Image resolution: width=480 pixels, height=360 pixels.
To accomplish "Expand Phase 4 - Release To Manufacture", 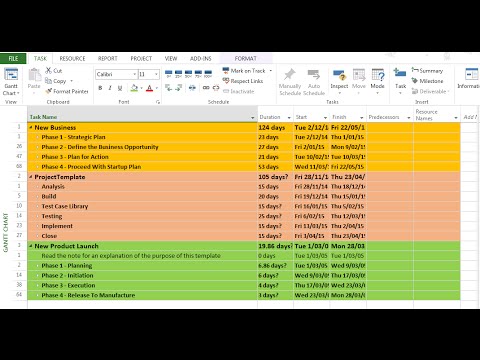I will [x=38, y=295].
